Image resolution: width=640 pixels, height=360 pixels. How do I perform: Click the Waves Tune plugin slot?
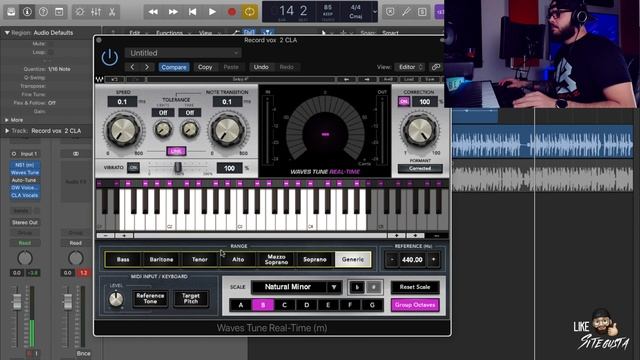[25, 173]
